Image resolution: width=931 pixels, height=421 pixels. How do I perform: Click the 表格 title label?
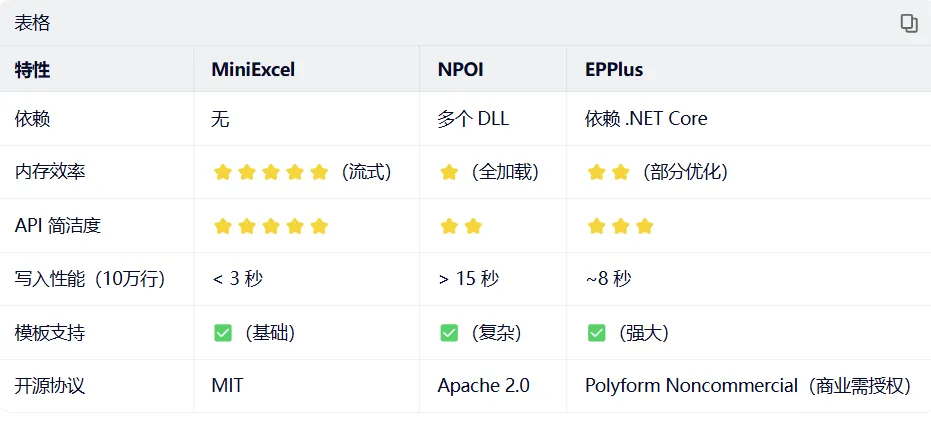pyautogui.click(x=32, y=23)
